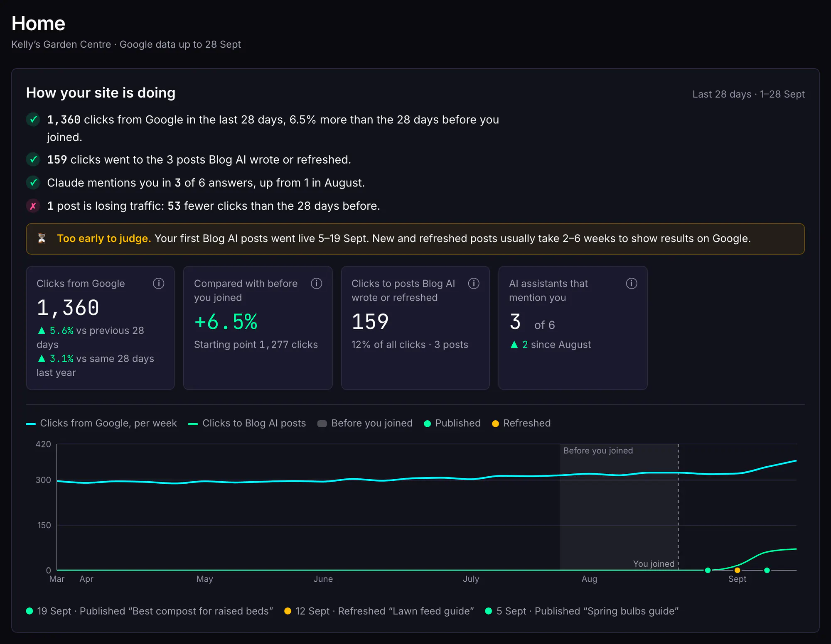This screenshot has width=831, height=644.
Task: Click hourglass icon in Too early to judge banner
Action: (x=42, y=238)
